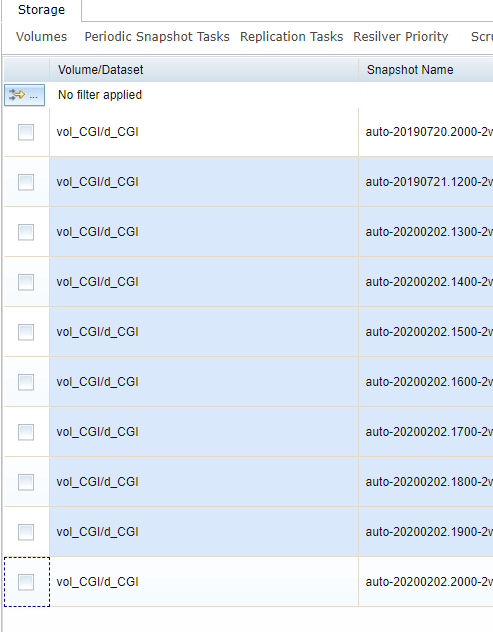Sort by Snapshot Name column header
493x632 pixels.
coord(426,70)
